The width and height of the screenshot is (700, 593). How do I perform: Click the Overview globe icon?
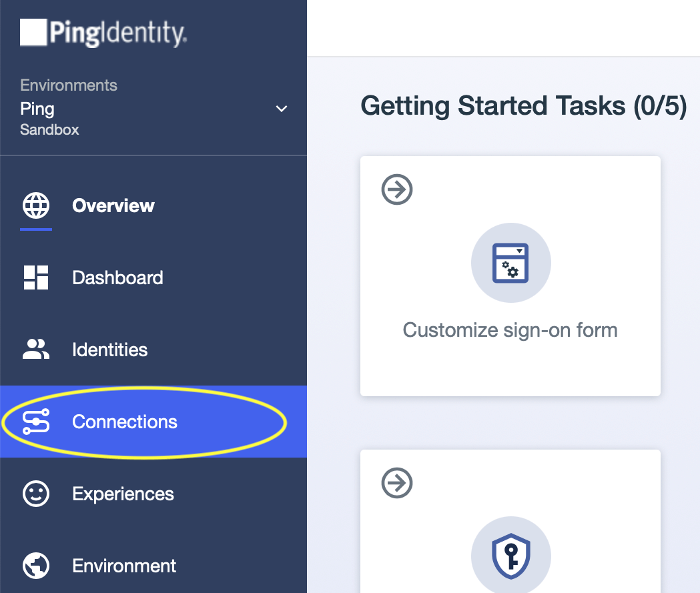[x=36, y=205]
